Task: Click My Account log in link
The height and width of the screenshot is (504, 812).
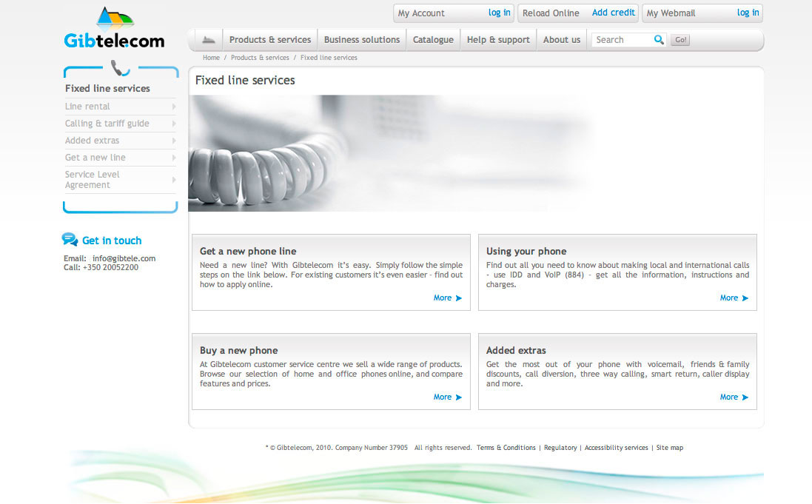Action: (x=499, y=13)
